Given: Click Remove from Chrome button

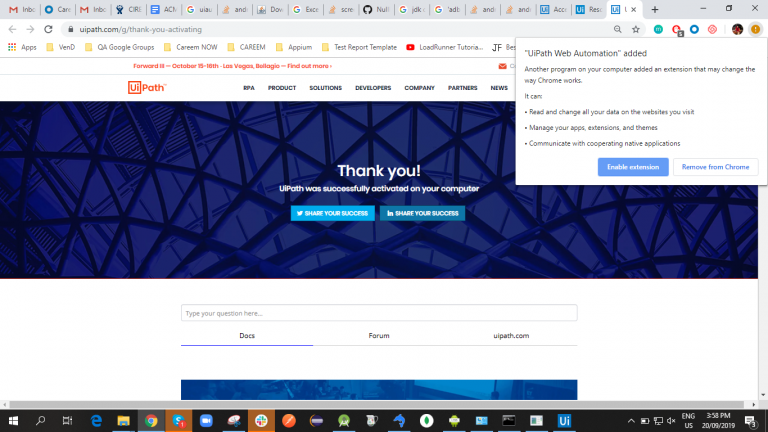Looking at the screenshot, I should tap(715, 167).
